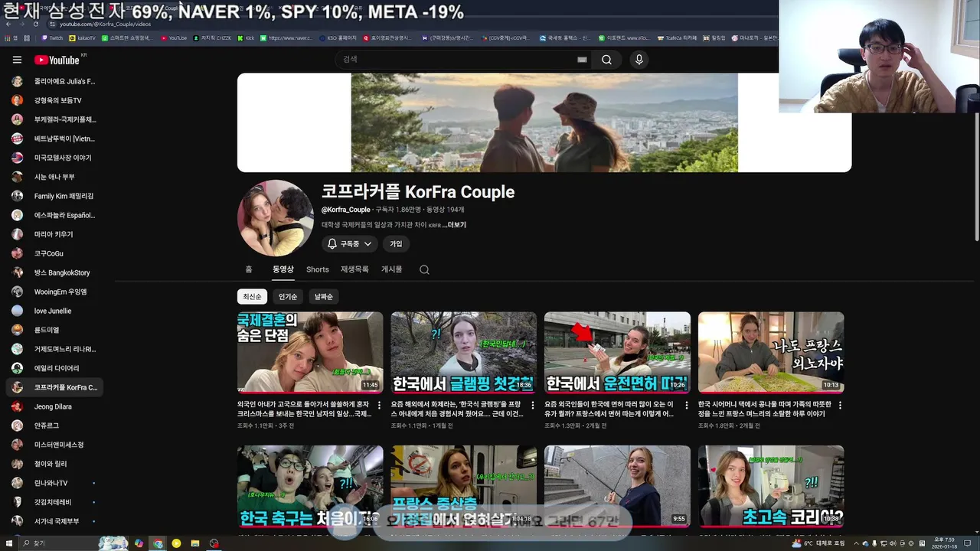
Task: Open the 치지직 CHZZK bookmark
Action: pyautogui.click(x=213, y=37)
